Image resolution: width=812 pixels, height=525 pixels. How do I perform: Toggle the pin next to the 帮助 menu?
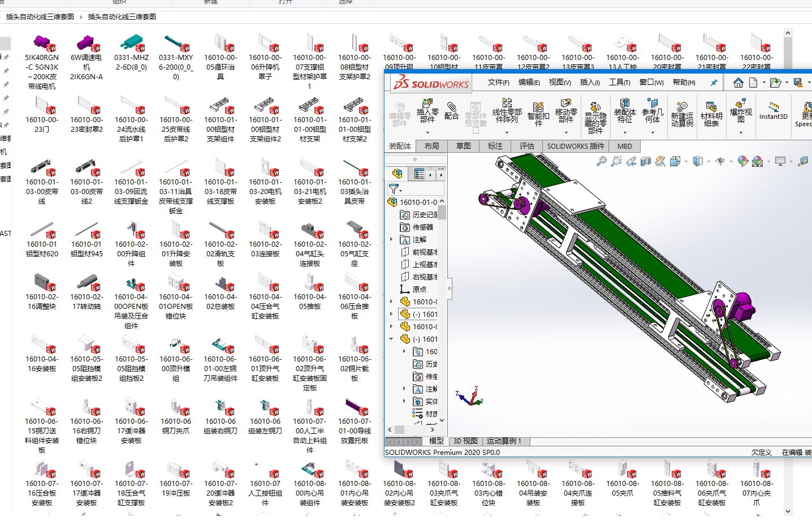(714, 83)
